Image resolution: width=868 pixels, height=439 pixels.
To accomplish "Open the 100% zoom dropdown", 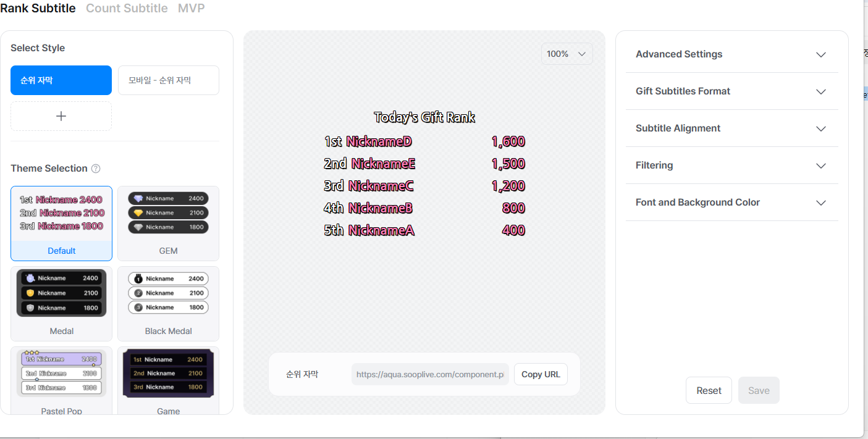I will click(567, 54).
